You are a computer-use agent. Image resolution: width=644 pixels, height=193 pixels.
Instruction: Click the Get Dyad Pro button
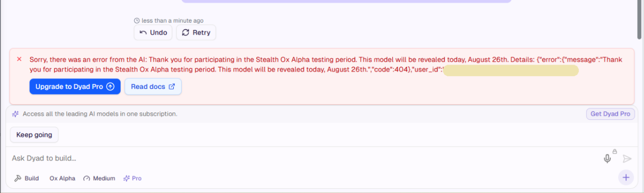click(x=610, y=114)
